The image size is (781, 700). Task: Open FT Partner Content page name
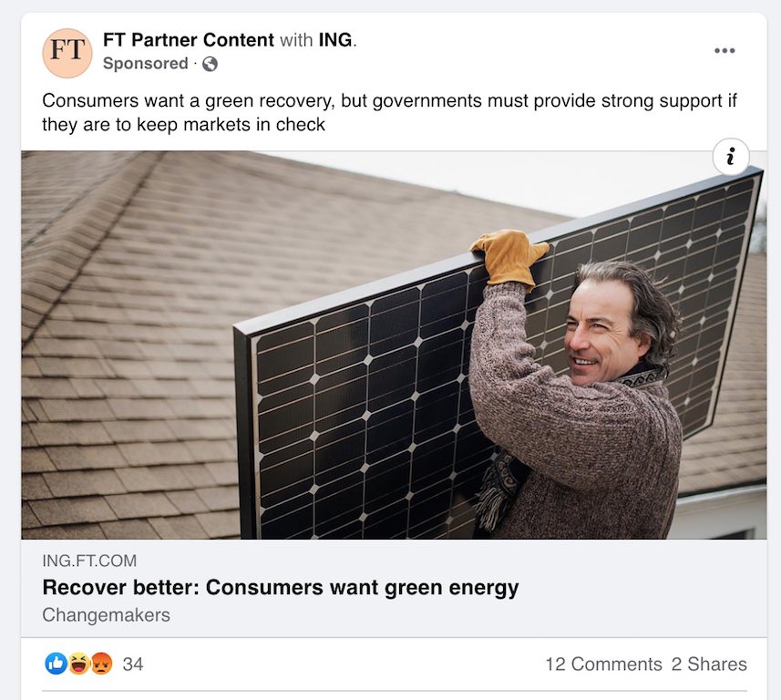[189, 40]
